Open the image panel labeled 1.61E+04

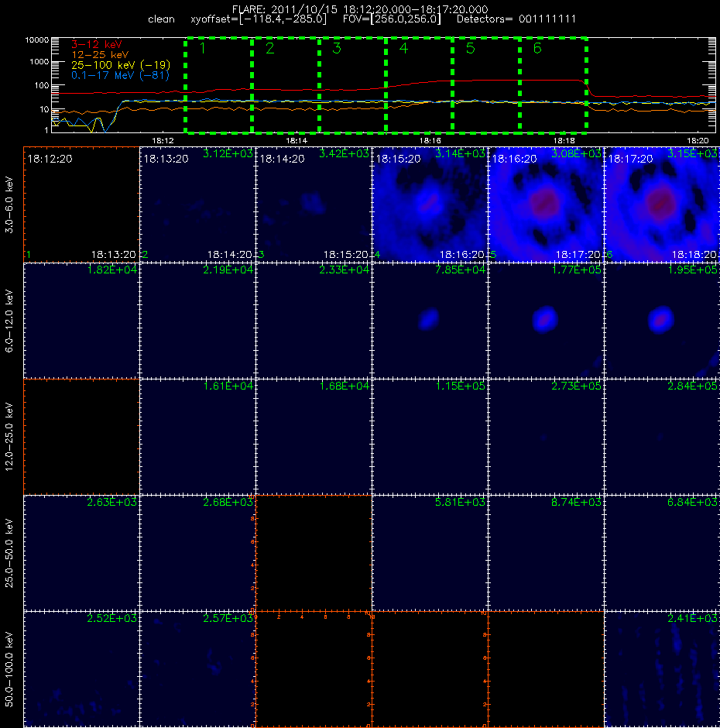click(x=197, y=437)
